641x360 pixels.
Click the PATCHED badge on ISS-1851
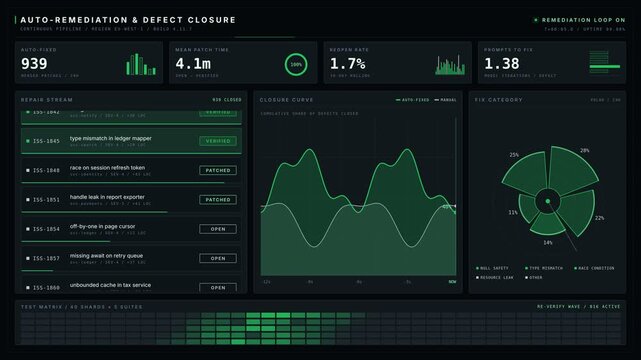tap(218, 200)
